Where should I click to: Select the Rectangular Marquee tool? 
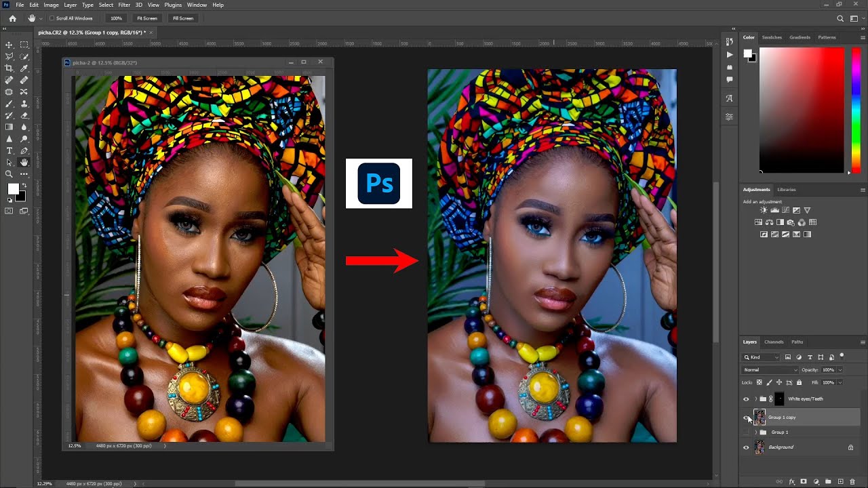click(24, 45)
